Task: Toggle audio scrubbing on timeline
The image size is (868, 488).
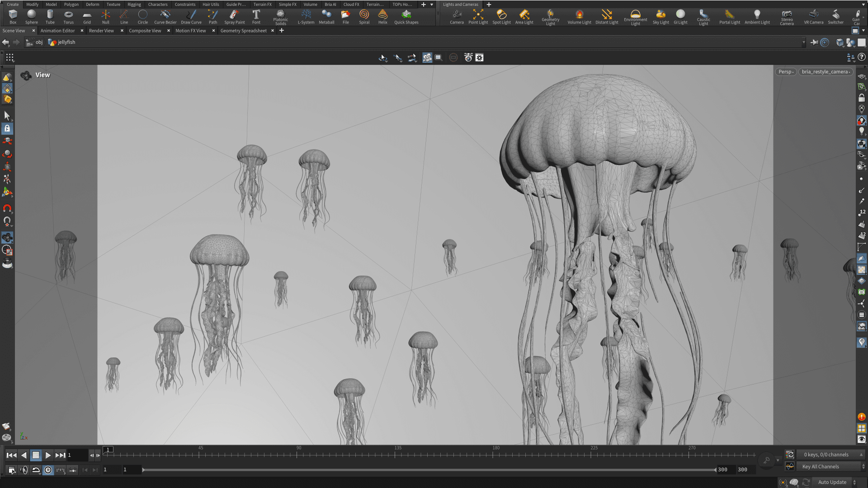Action: pyautogui.click(x=24, y=470)
